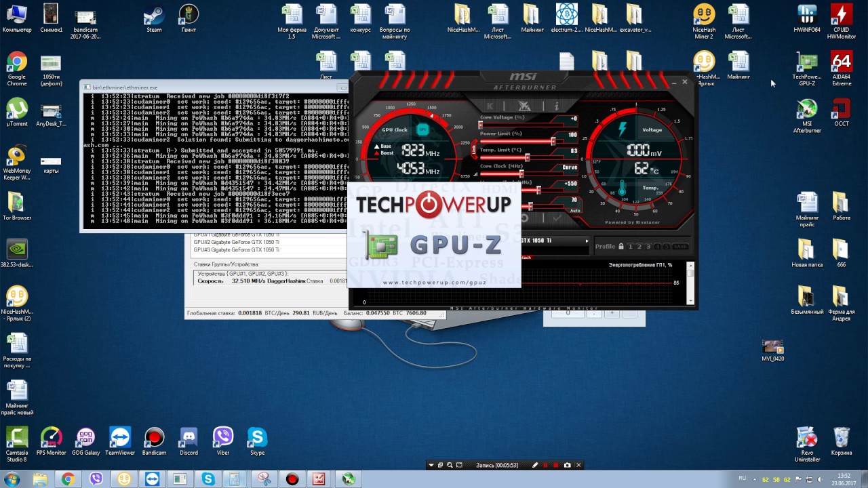Open the Viber desktop icon
The height and width of the screenshot is (488, 868).
click(223, 441)
